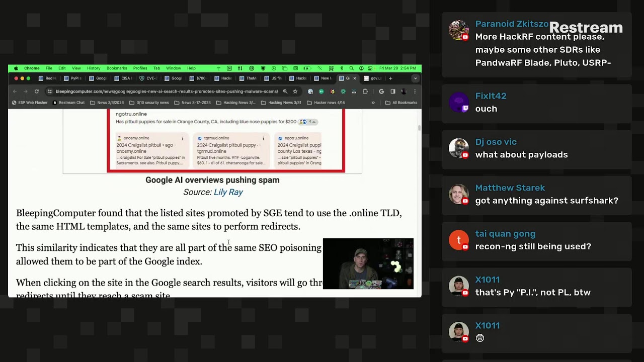
Task: Open the ESP Web Flasher bookmark
Action: pos(30,103)
